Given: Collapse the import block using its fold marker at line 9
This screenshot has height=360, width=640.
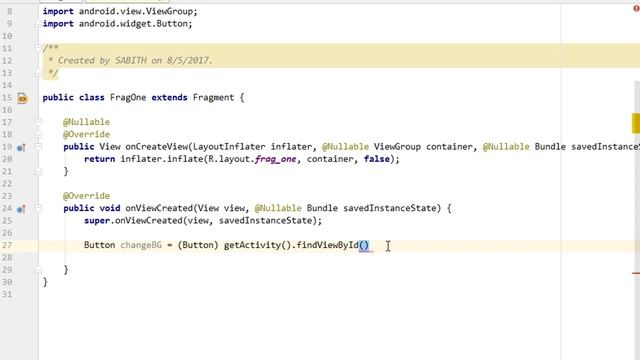Looking at the screenshot, I should (38, 24).
